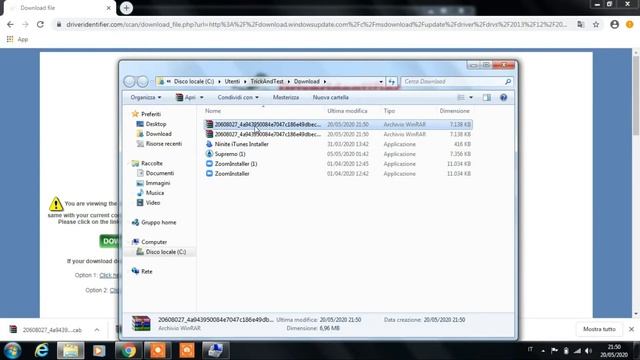Image resolution: width=640 pixels, height=360 pixels.
Task: Select Disco locale (C:) in sidebar
Action: tap(166, 252)
